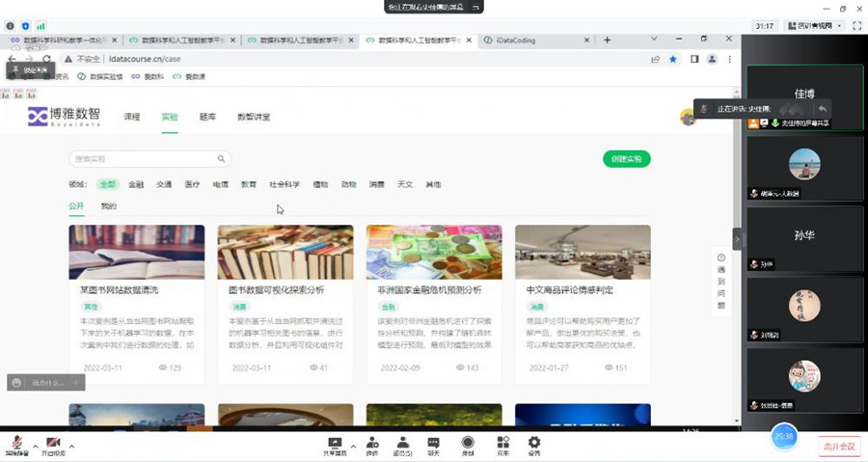Enter full screen with the top-right icon

[x=854, y=26]
